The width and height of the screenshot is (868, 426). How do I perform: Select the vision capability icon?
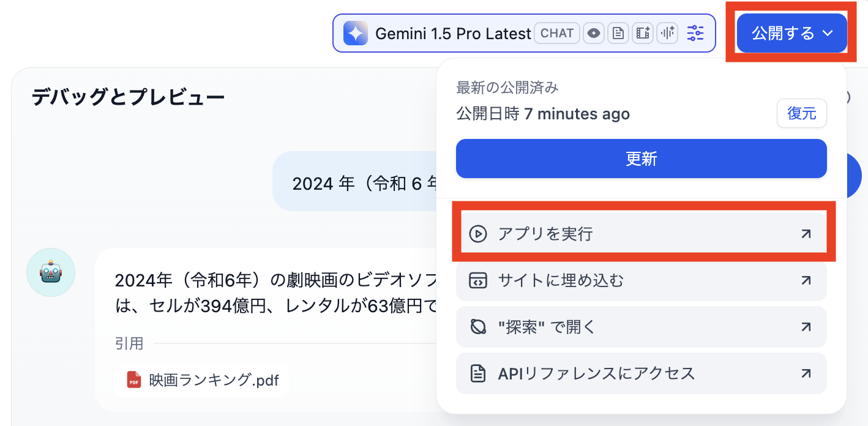[x=594, y=33]
